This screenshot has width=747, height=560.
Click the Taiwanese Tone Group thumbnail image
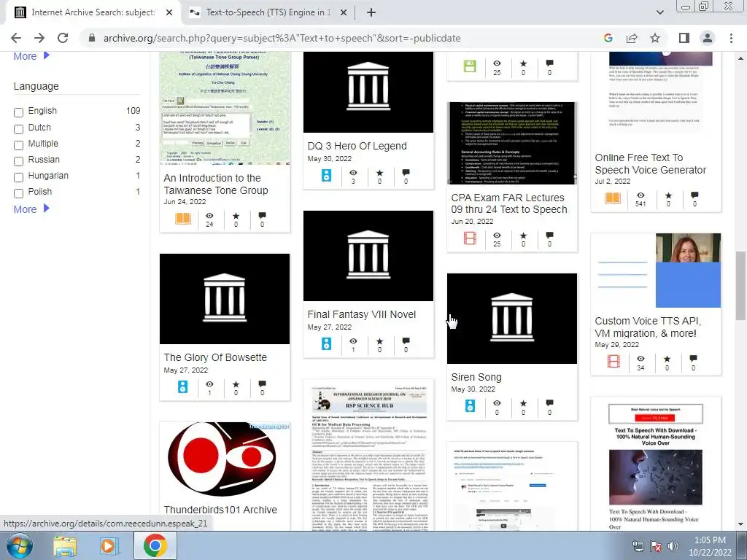pos(225,109)
